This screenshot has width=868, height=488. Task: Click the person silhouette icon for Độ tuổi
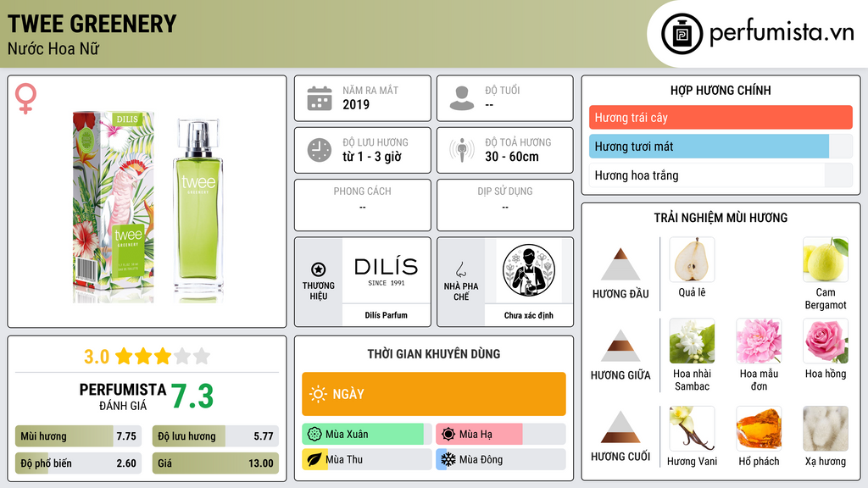(462, 98)
